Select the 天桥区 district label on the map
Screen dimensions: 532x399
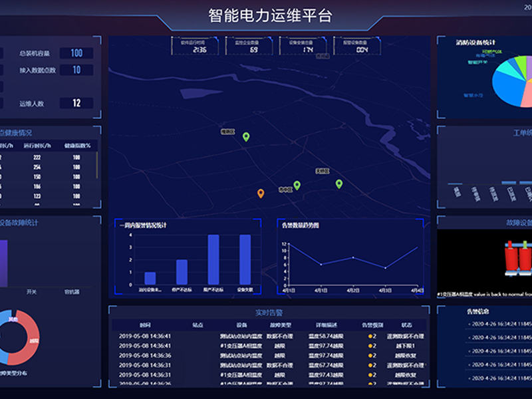pyautogui.click(x=323, y=171)
